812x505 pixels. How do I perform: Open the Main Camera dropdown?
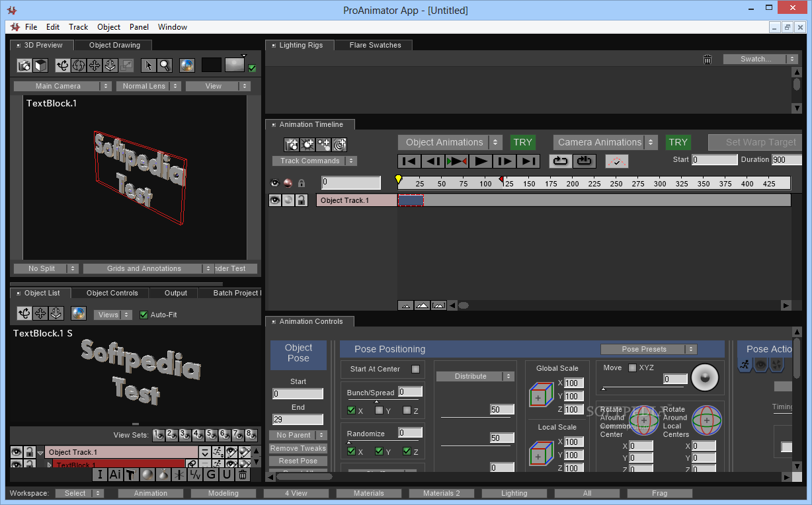[x=63, y=86]
